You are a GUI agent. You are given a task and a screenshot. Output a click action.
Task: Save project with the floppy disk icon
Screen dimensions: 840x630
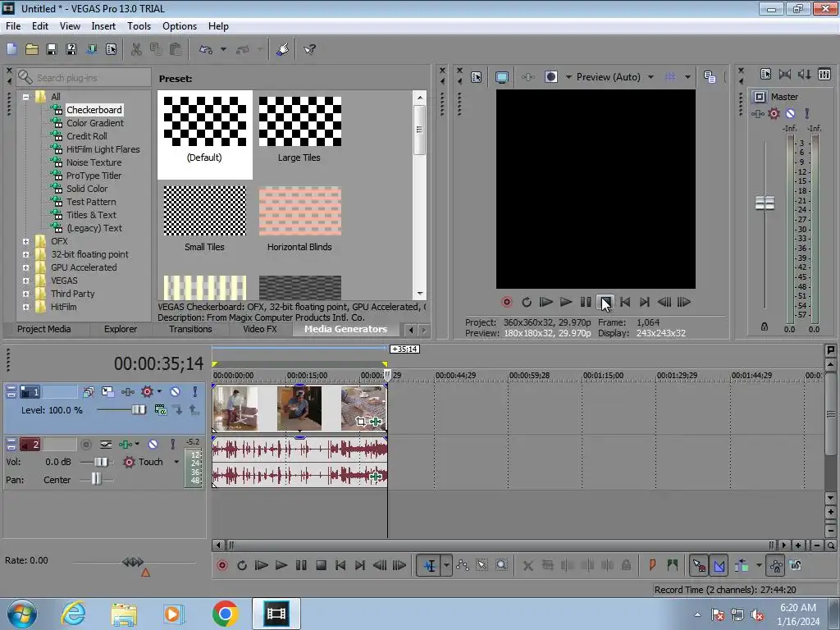pyautogui.click(x=52, y=50)
